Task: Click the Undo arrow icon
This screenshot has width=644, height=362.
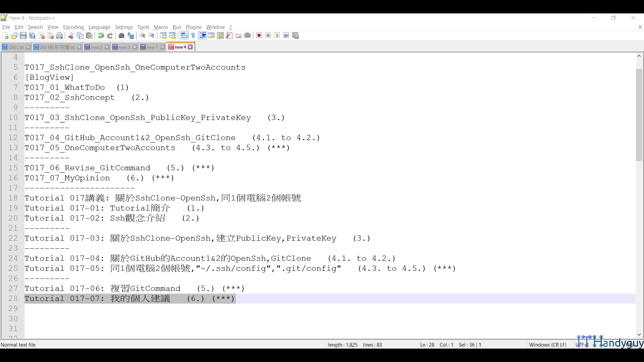Action: 101,36
